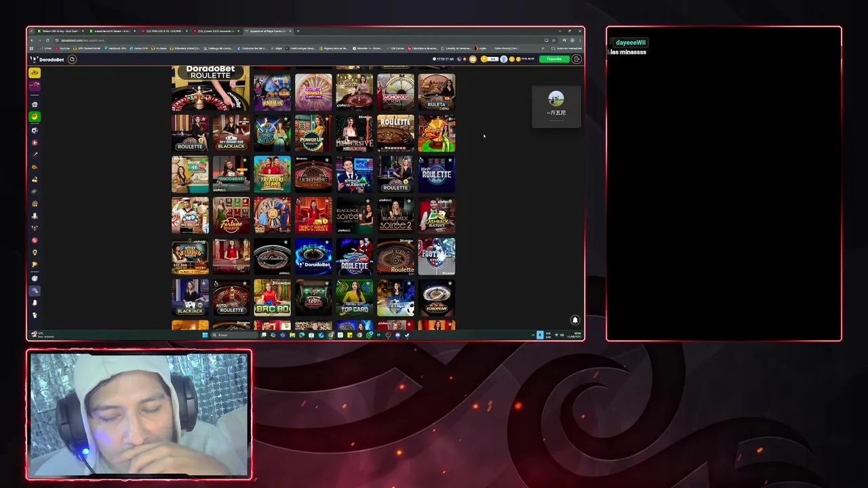This screenshot has width=868, height=488.
Task: Open the red play button sidebar icon
Action: [35, 142]
